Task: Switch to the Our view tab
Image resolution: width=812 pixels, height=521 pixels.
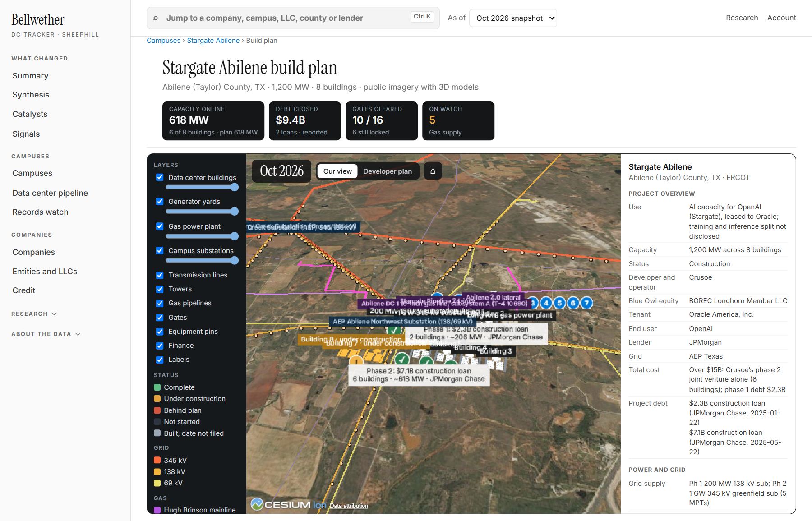Action: 337,171
